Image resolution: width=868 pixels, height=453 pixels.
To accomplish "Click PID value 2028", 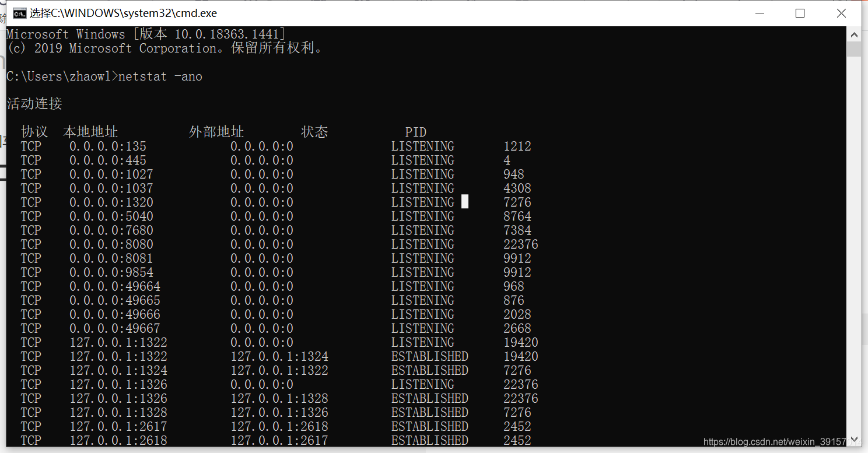I will [517, 314].
